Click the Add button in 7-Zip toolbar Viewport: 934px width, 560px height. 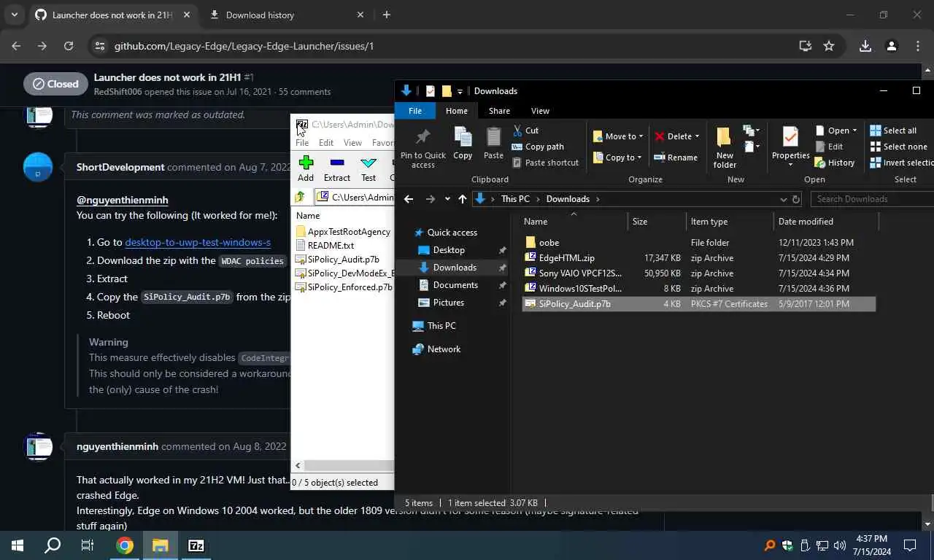click(306, 168)
